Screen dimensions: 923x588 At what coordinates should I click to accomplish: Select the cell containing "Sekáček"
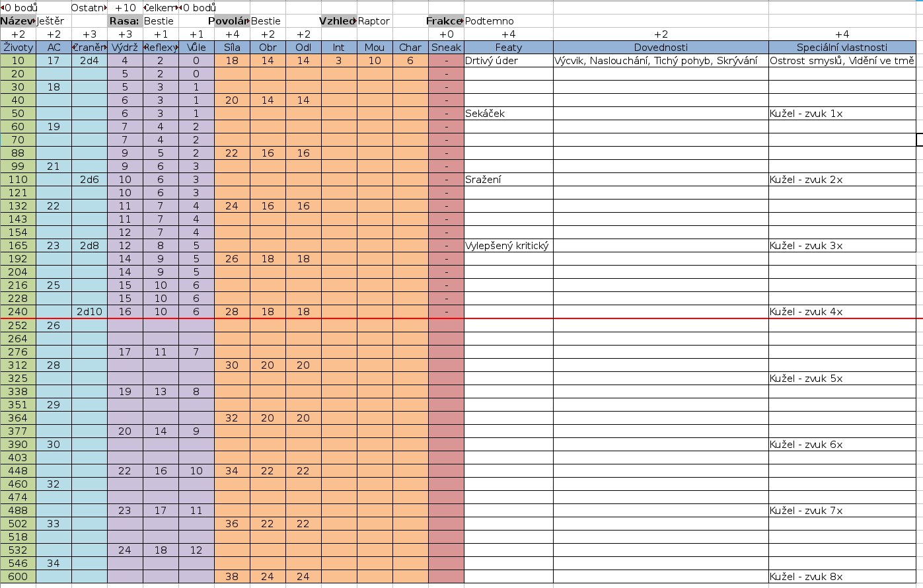click(508, 114)
